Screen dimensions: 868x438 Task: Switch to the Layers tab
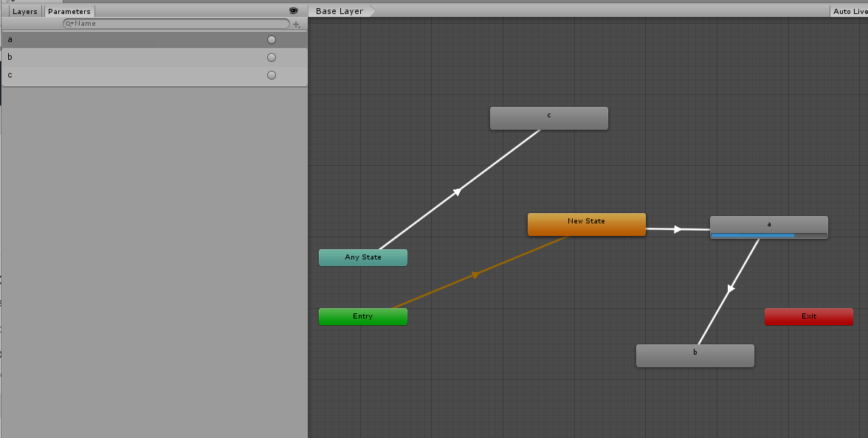(x=24, y=11)
